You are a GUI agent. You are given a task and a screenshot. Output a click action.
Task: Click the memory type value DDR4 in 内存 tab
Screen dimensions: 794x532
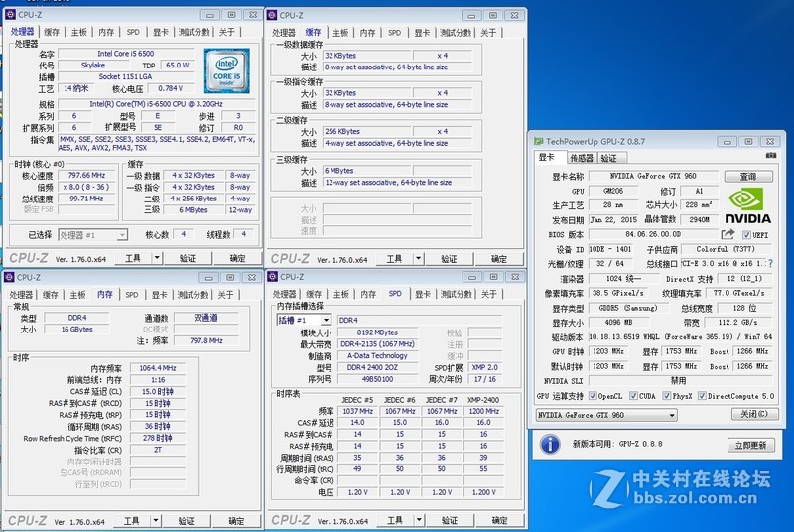[x=77, y=318]
